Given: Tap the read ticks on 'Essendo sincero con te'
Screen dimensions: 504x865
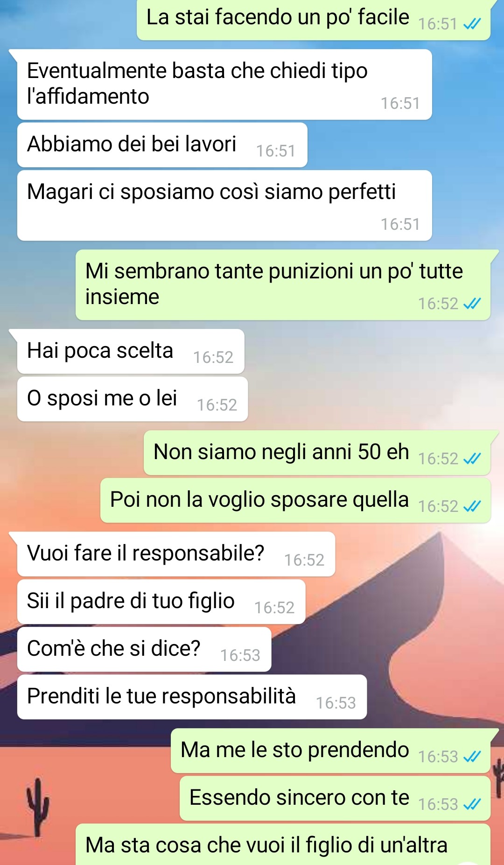Looking at the screenshot, I should tap(472, 804).
